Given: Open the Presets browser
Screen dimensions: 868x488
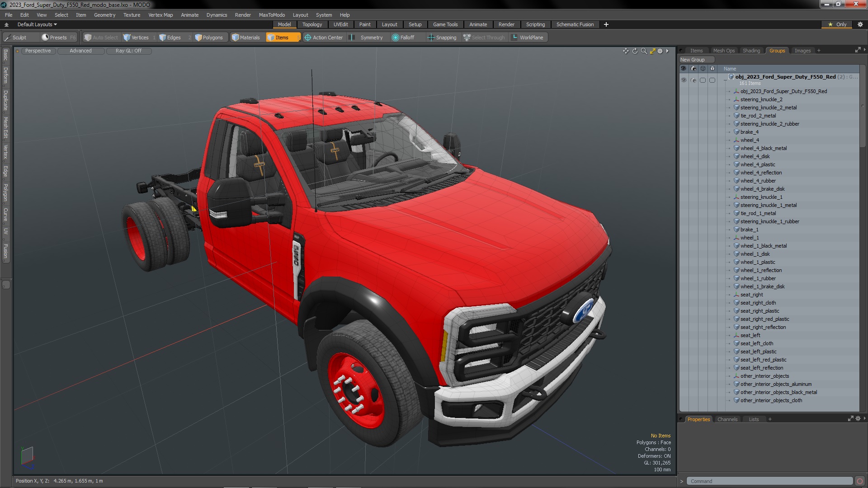Looking at the screenshot, I should [58, 38].
